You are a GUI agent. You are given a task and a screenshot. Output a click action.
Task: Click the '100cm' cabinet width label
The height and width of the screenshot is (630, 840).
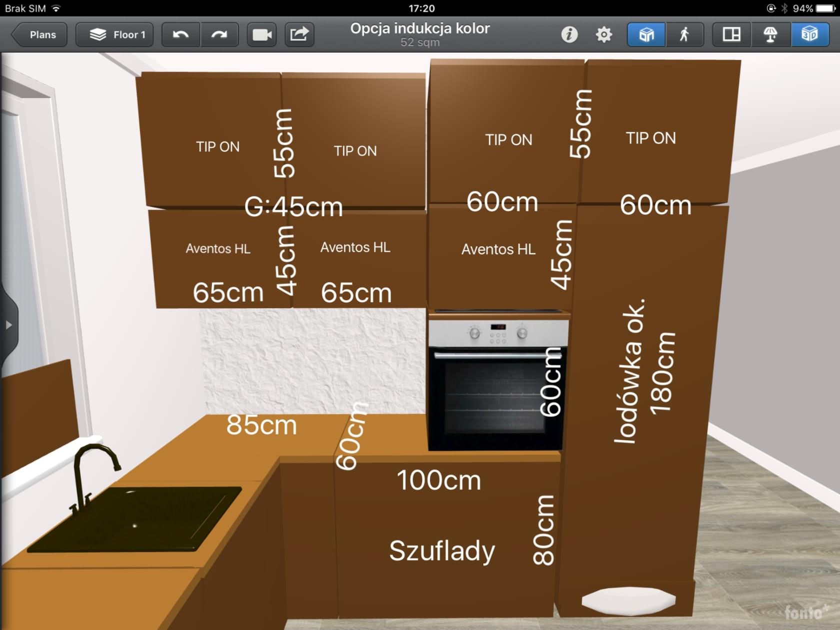(439, 480)
